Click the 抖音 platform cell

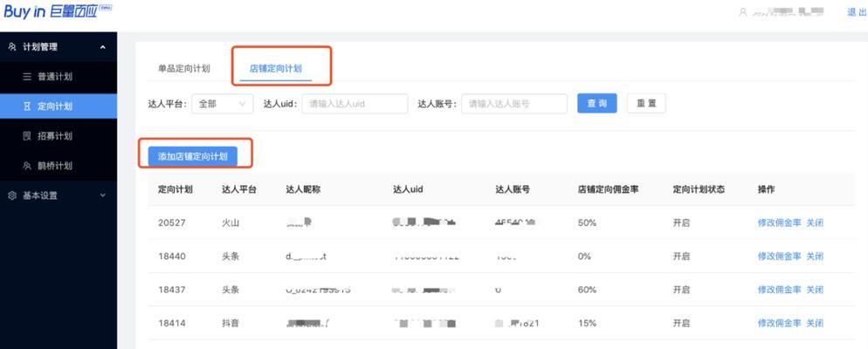click(x=231, y=323)
